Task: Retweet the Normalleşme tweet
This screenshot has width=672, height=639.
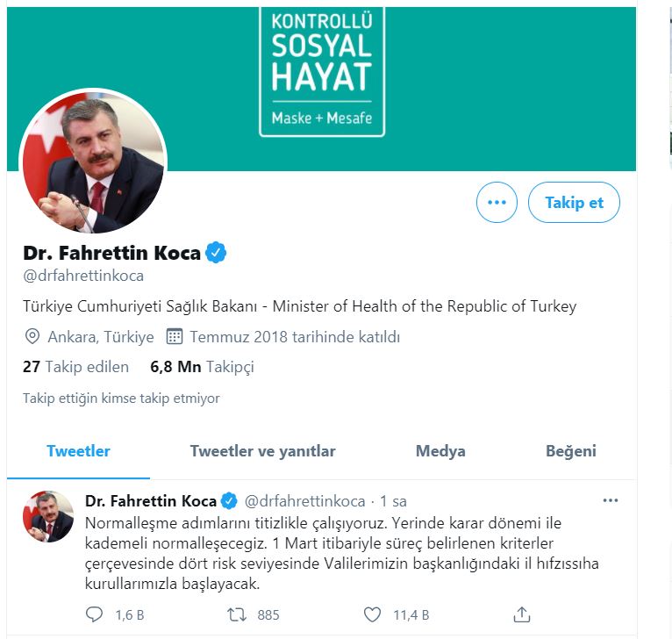Action: pos(237,614)
